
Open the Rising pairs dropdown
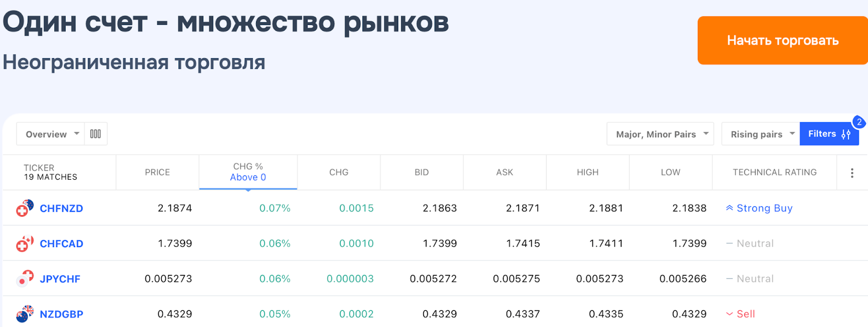tap(761, 134)
